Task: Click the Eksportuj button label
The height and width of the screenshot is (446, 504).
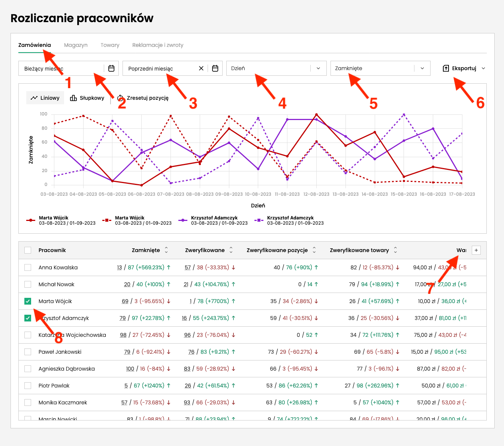Action: [x=464, y=68]
